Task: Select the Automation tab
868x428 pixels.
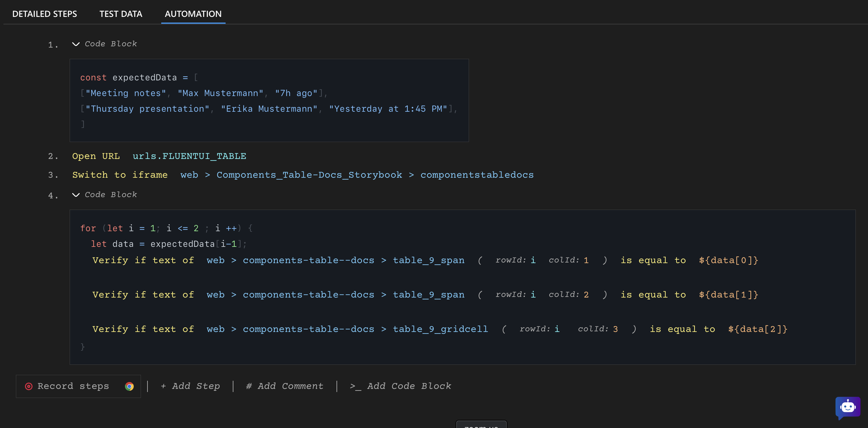Action: pyautogui.click(x=193, y=14)
